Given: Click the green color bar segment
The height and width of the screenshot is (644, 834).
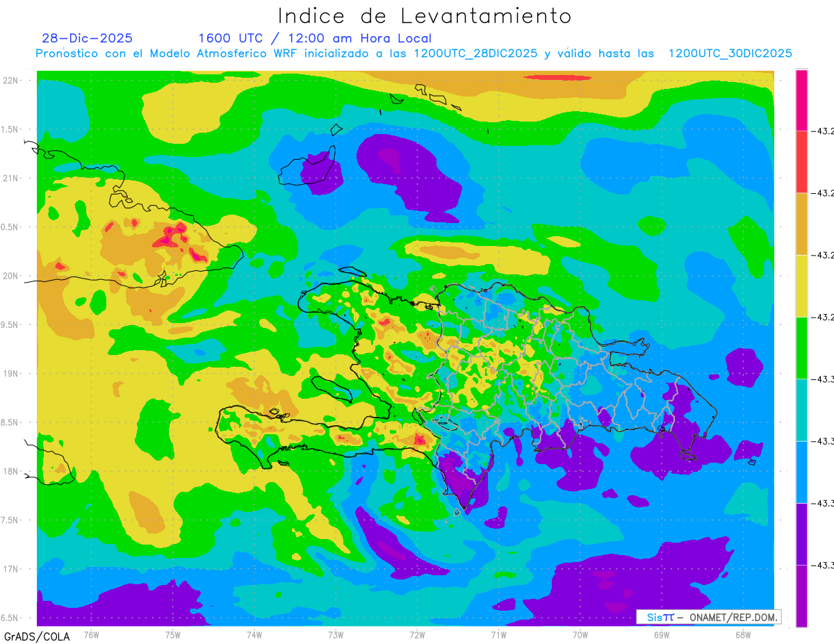Looking at the screenshot, I should pos(801,347).
